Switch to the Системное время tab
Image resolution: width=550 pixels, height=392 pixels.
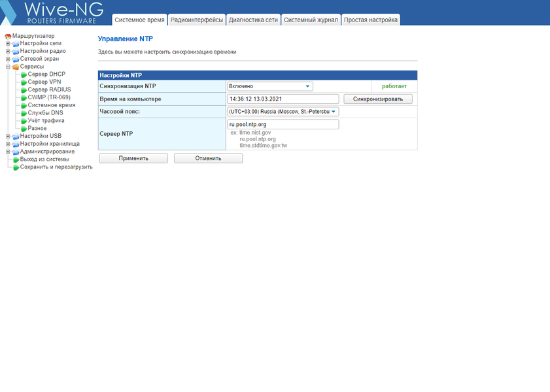click(x=139, y=20)
